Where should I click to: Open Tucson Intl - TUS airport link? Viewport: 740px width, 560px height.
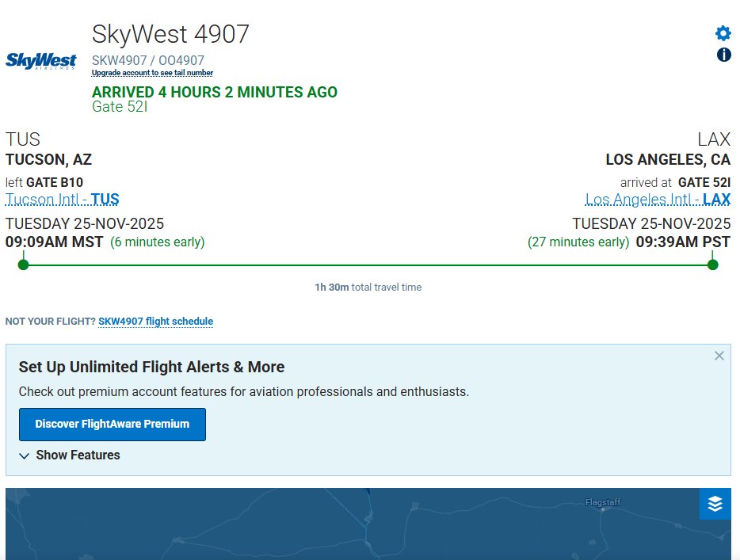tap(63, 199)
